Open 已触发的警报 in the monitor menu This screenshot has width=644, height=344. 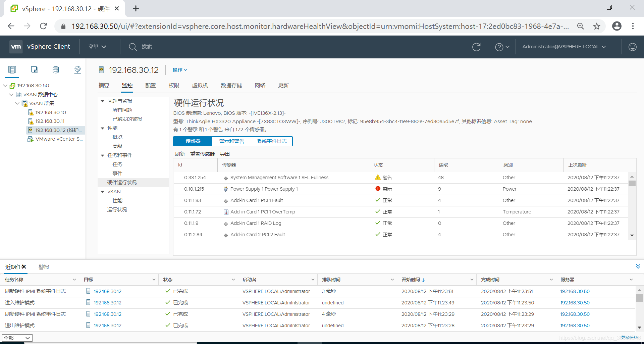click(127, 119)
